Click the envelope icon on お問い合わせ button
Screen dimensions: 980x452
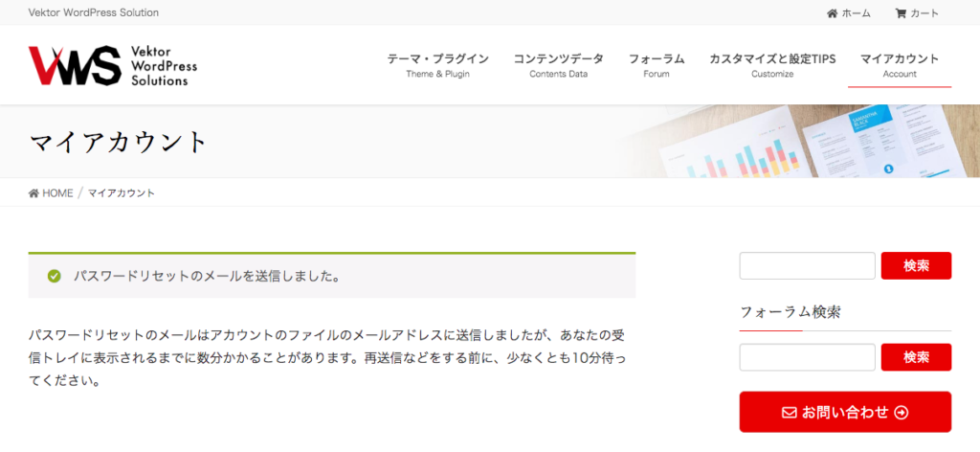(x=790, y=413)
